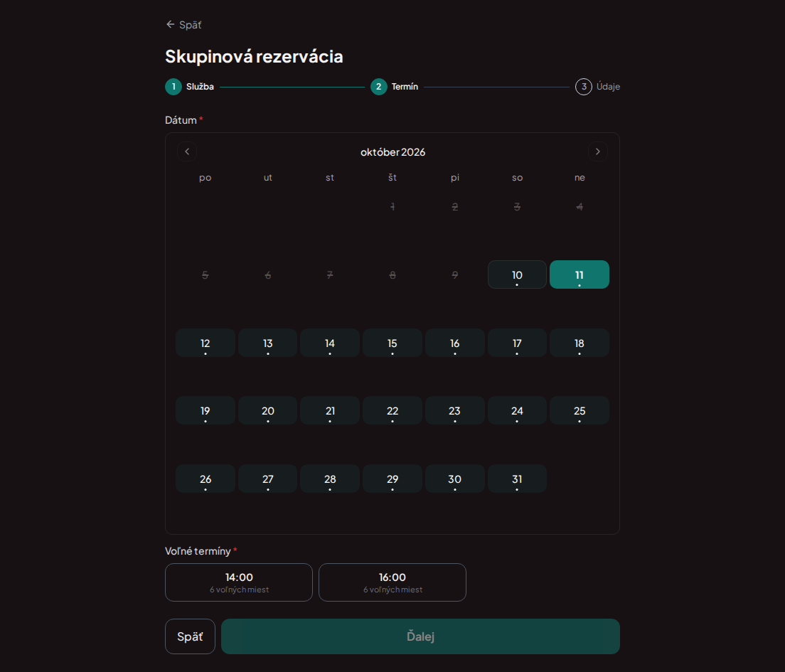The width and height of the screenshot is (785, 672).
Task: Go to previous month in calendar
Action: coord(187,151)
